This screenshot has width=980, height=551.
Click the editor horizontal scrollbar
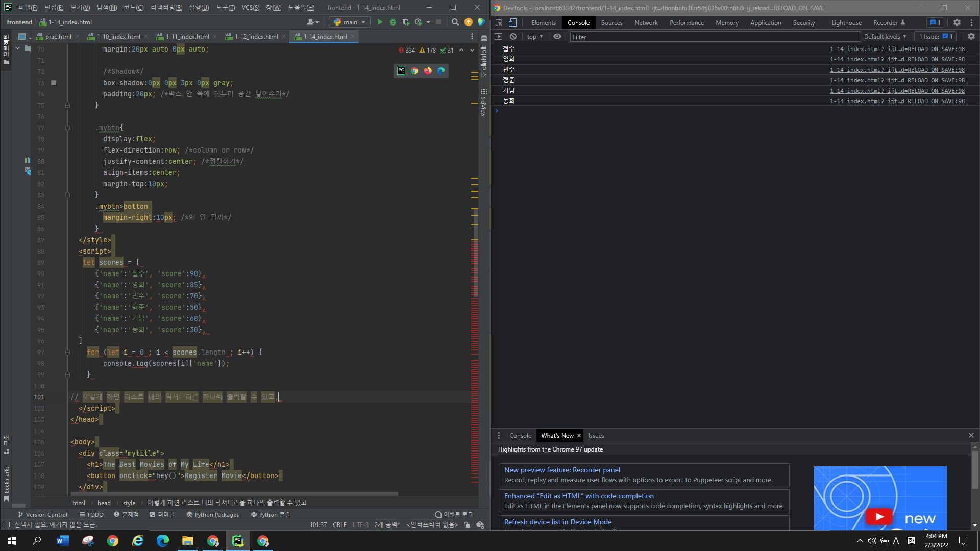click(234, 494)
